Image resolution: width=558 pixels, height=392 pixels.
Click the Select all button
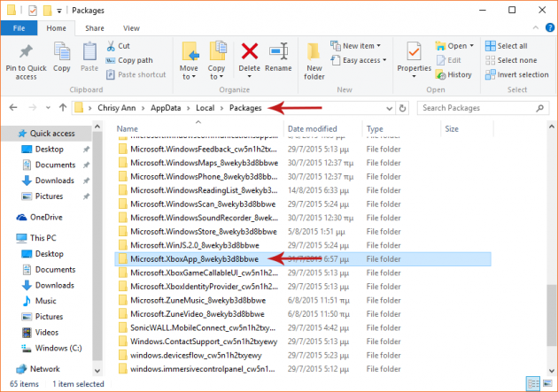(x=512, y=46)
